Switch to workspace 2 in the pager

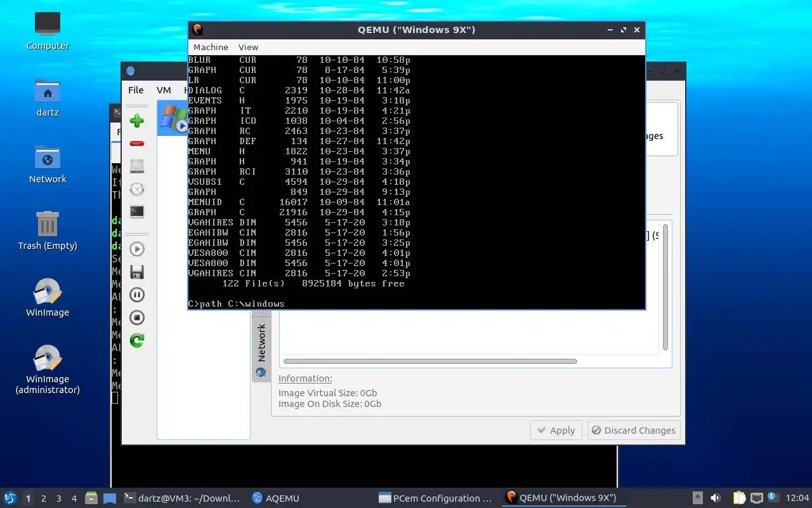(43, 498)
